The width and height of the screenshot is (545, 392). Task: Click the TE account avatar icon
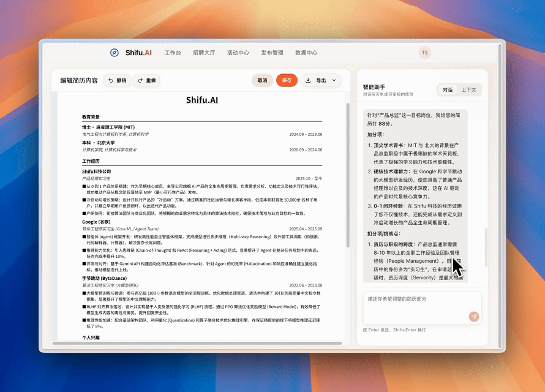tap(425, 53)
